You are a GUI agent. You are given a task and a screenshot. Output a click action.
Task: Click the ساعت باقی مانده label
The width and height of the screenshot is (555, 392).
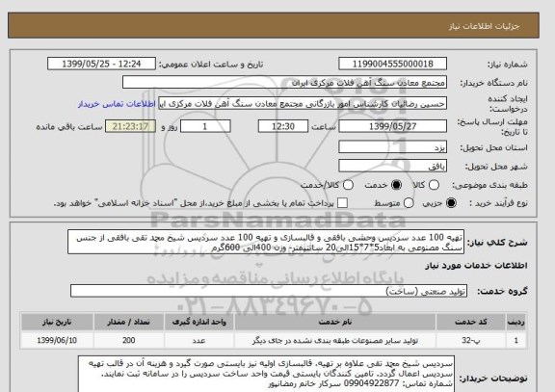[69, 127]
